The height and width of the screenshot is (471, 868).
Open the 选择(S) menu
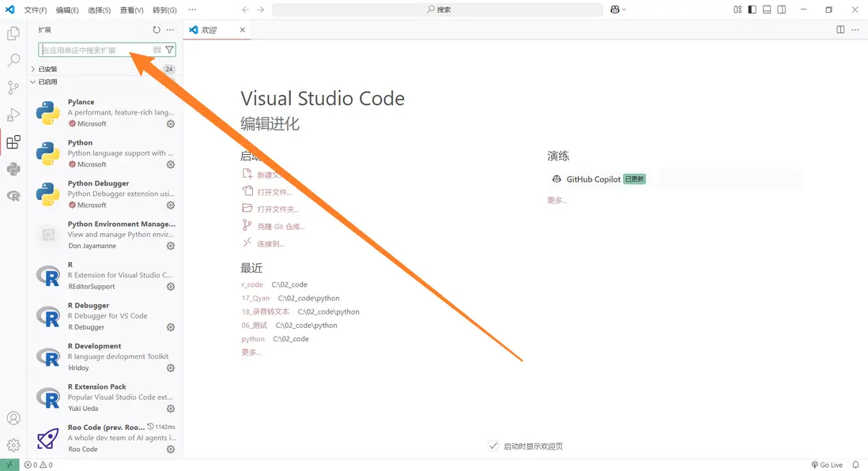[x=99, y=10]
